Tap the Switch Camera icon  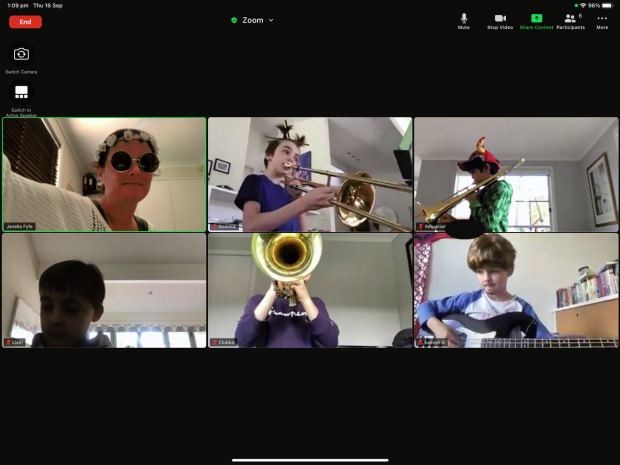click(x=21, y=55)
